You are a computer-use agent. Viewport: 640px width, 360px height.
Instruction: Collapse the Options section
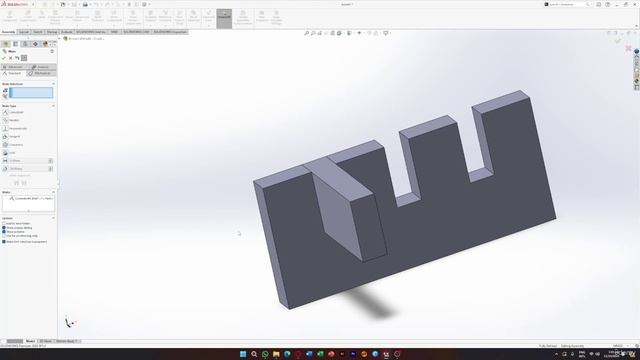(x=53, y=218)
